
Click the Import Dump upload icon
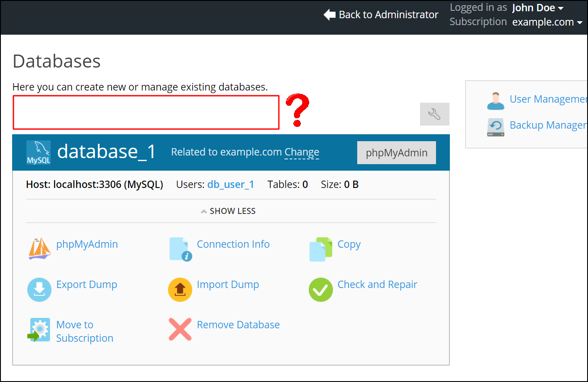[x=180, y=289]
